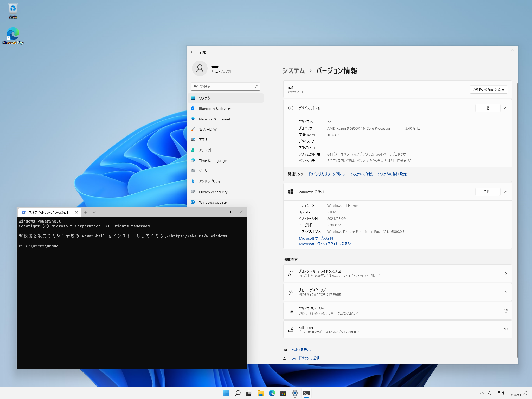Viewport: 532px width, 399px height.
Task: Open システムの詳細設定 link
Action: click(x=392, y=174)
